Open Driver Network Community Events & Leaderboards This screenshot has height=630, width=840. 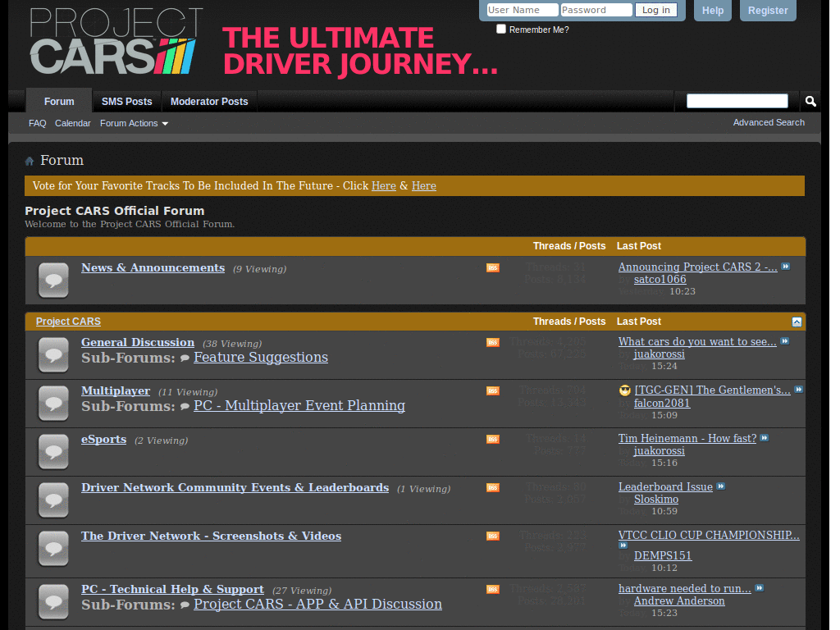235,487
